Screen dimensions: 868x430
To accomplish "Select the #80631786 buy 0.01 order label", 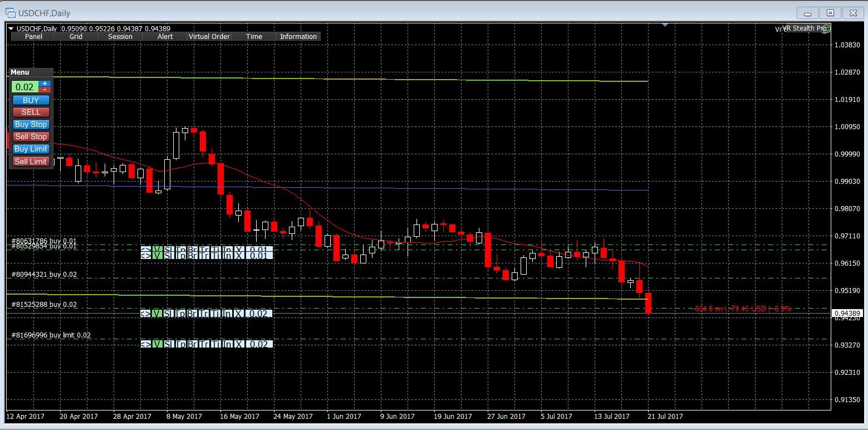I will click(45, 241).
